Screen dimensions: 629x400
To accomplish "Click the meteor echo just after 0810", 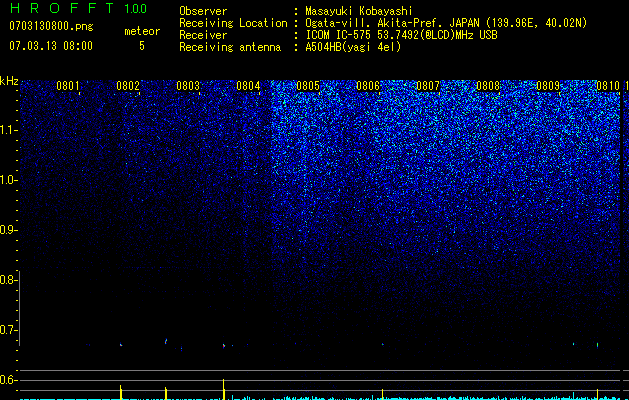I will point(597,344).
